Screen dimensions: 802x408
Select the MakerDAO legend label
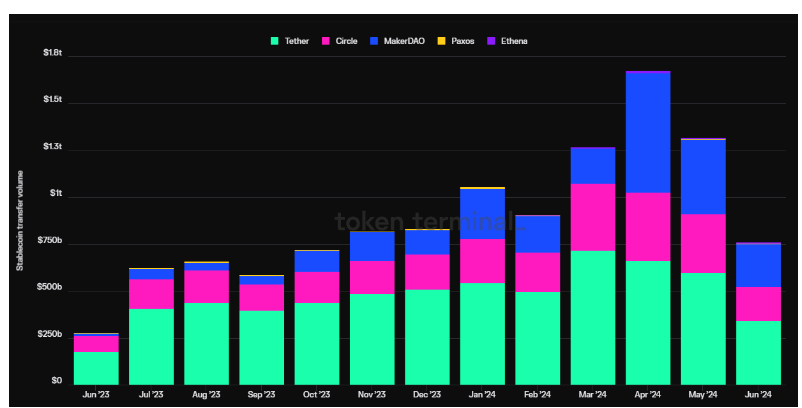[x=404, y=41]
